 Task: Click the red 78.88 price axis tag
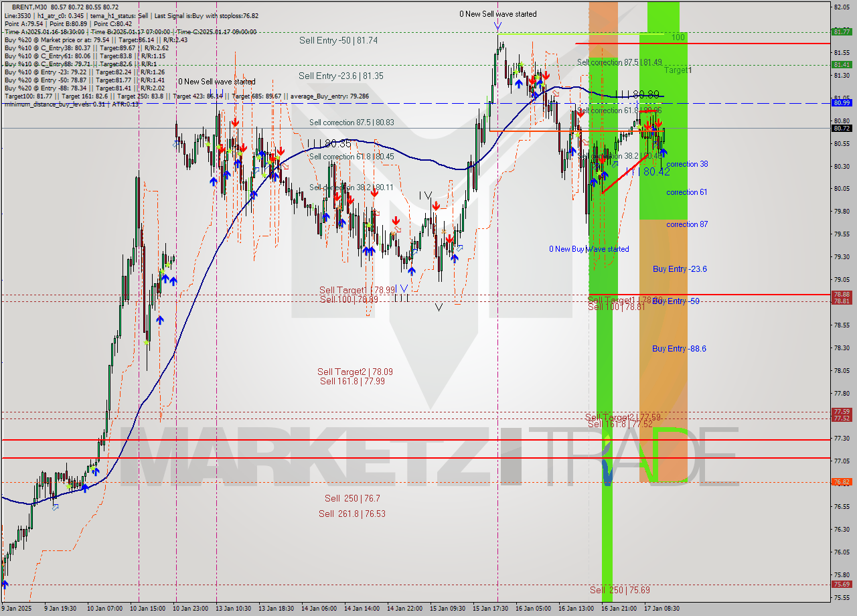coord(842,294)
